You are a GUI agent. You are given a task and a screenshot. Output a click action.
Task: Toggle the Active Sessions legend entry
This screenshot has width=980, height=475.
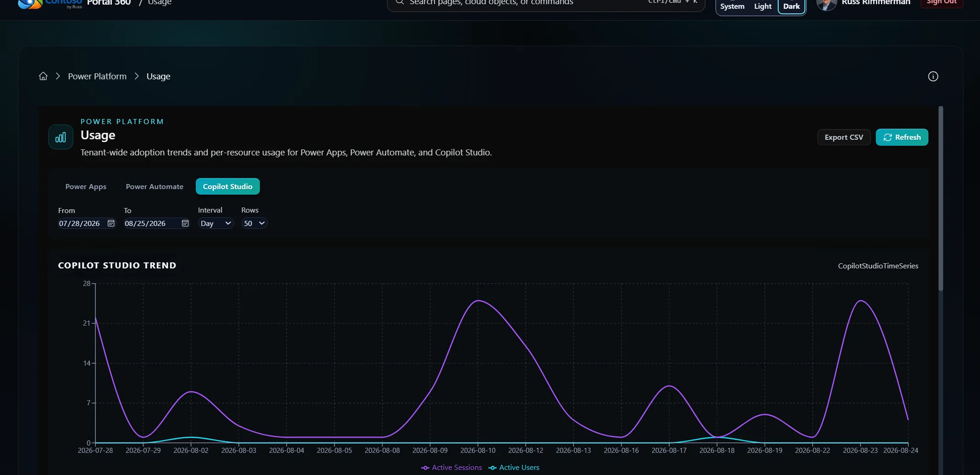(x=452, y=468)
